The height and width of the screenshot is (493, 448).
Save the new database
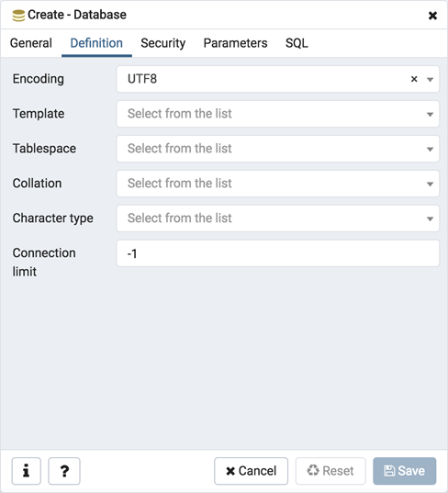point(404,471)
